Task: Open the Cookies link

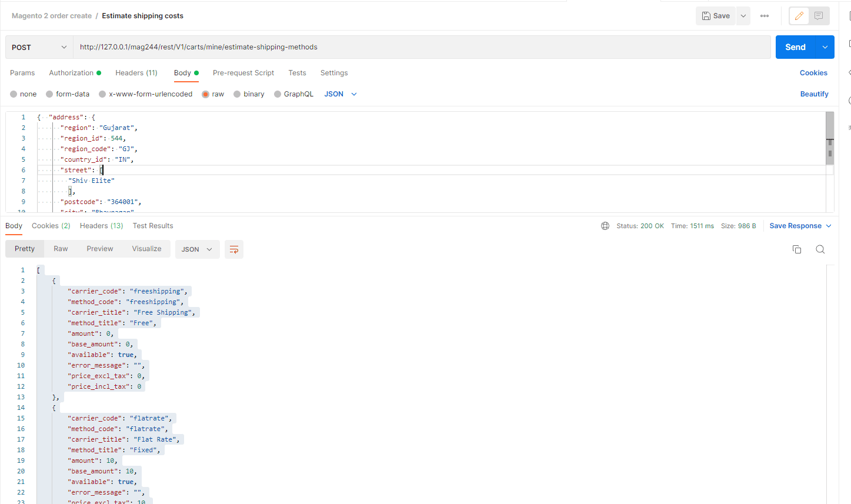Action: coord(813,73)
